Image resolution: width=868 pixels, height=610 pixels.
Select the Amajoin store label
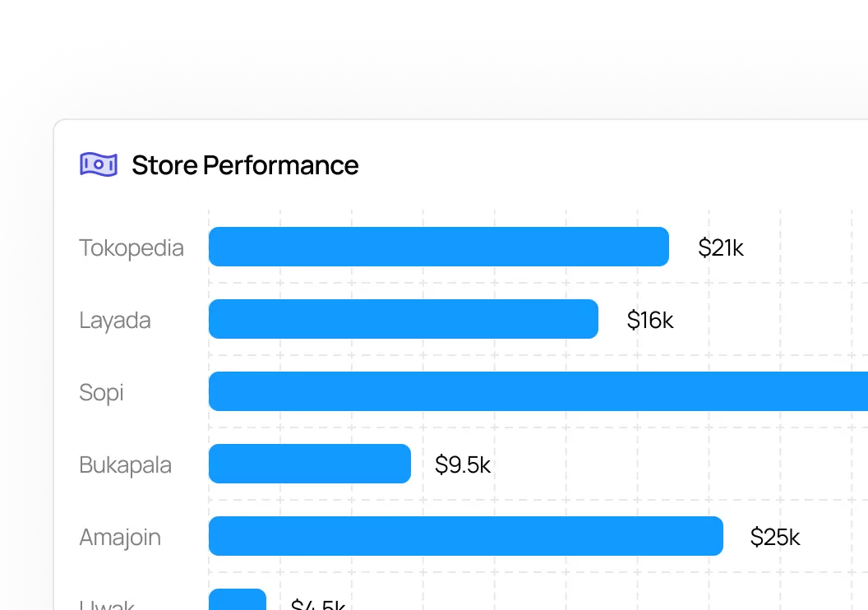120,537
